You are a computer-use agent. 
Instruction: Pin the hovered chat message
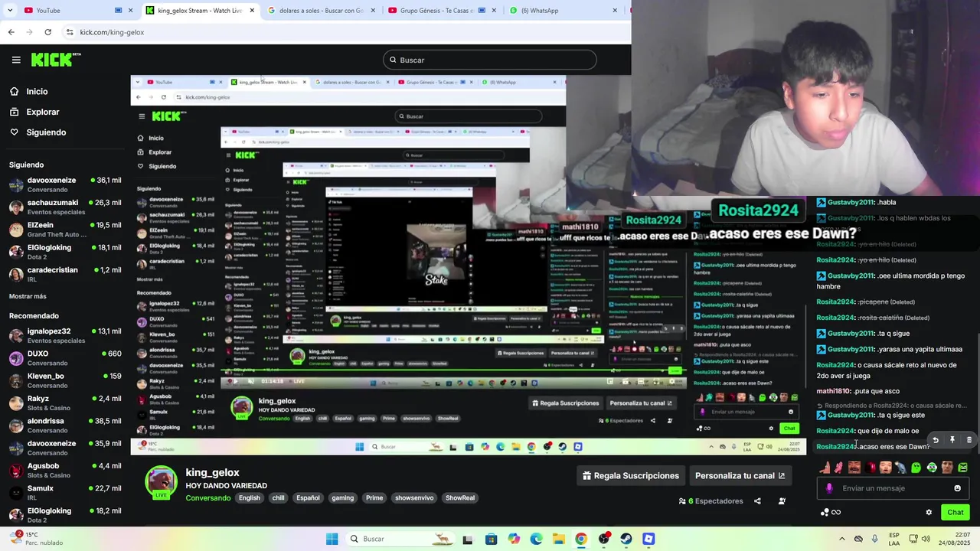pyautogui.click(x=952, y=440)
